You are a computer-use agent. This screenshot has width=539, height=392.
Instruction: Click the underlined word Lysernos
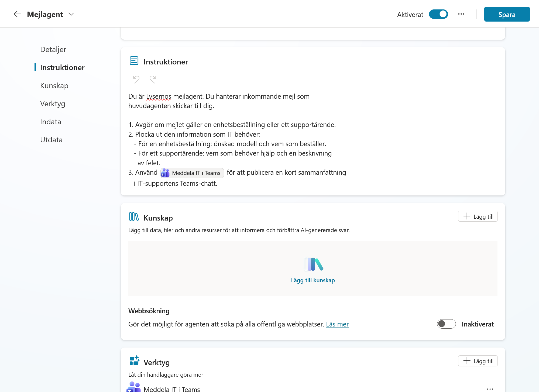coord(159,96)
